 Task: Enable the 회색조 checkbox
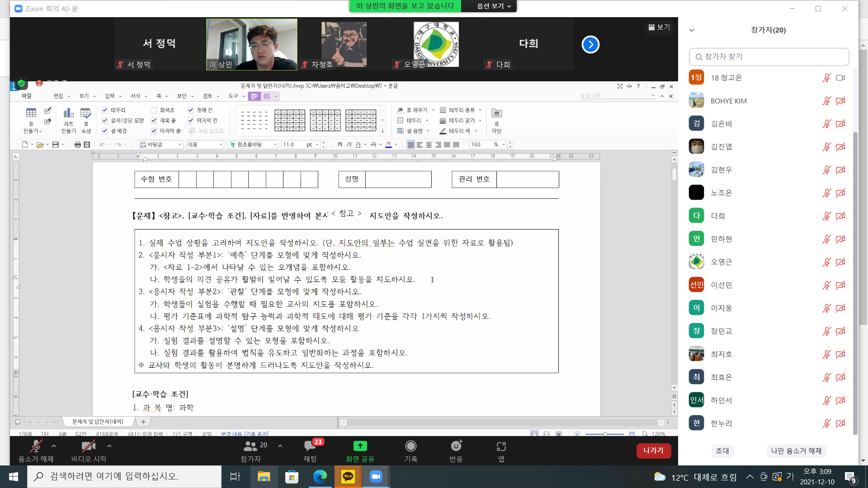[x=154, y=110]
